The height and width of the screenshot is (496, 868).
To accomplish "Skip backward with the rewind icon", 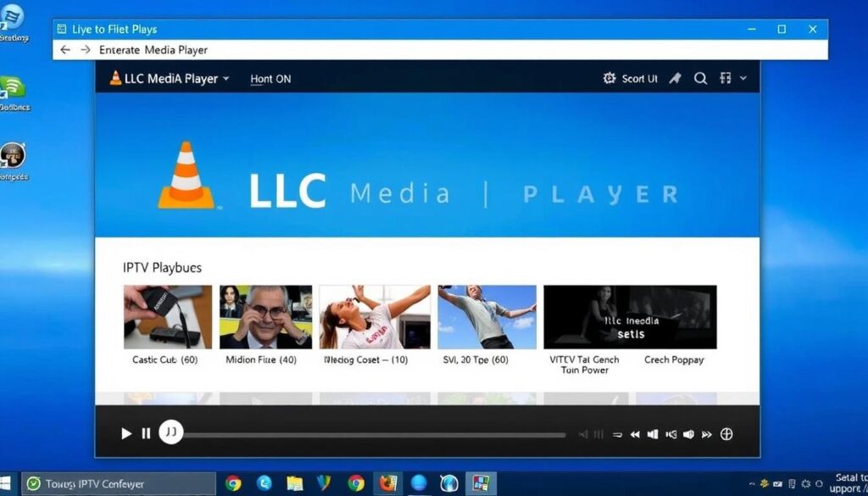I will (x=636, y=434).
